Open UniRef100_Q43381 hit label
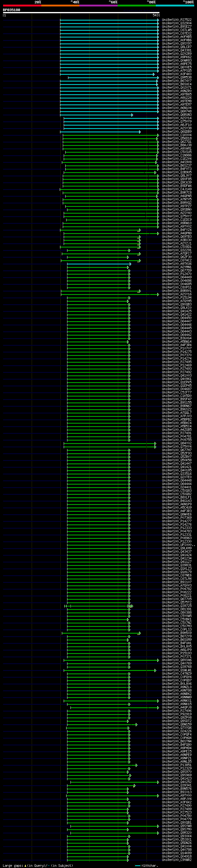 pos(177,50)
